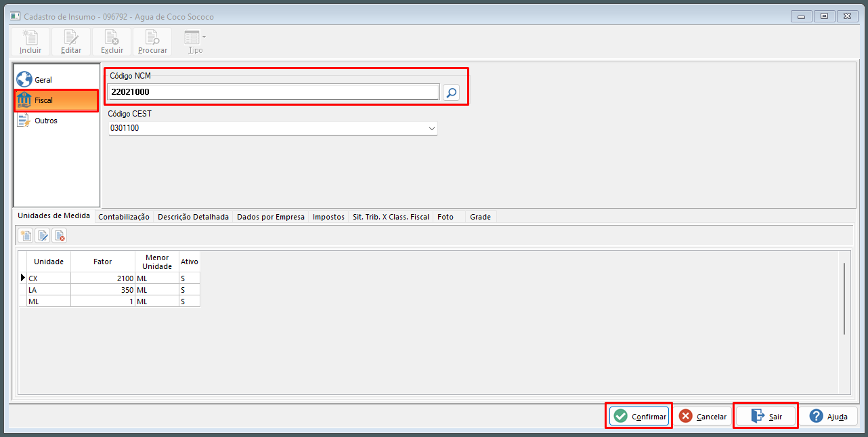Viewport: 868px width, 437px height.
Task: Select the Geral section in sidebar
Action: (57, 79)
